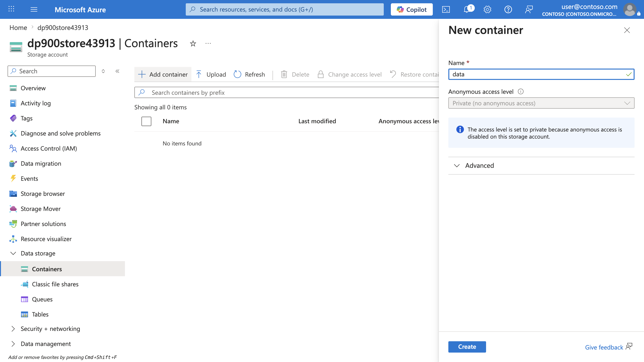Click the Give feedback link
This screenshot has width=644, height=362.
click(x=604, y=347)
